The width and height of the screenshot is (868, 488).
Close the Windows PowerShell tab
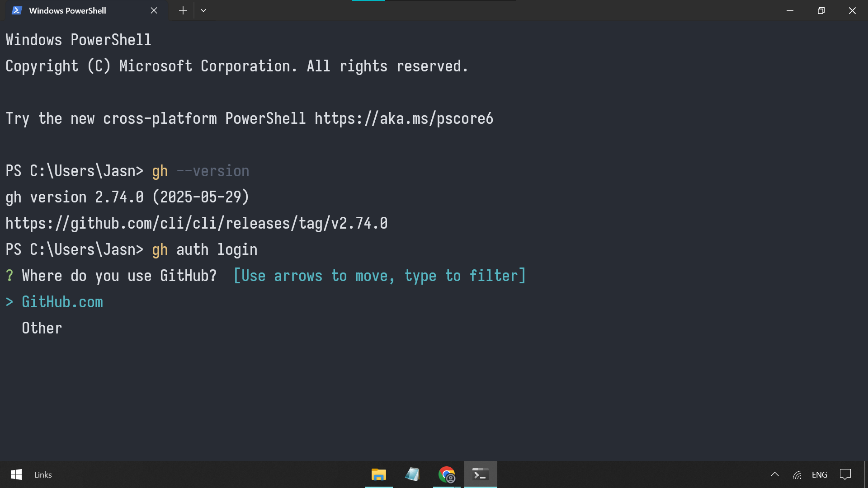pyautogui.click(x=154, y=10)
